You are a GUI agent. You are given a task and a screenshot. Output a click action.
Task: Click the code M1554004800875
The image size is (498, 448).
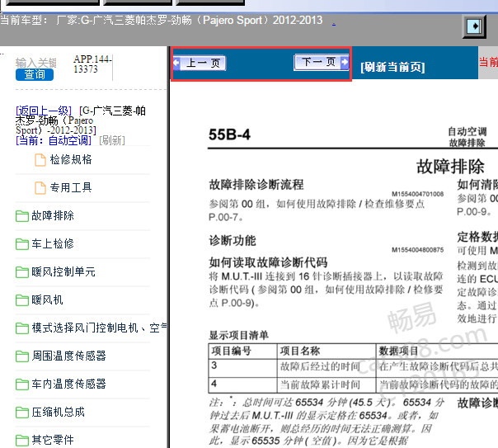[418, 250]
